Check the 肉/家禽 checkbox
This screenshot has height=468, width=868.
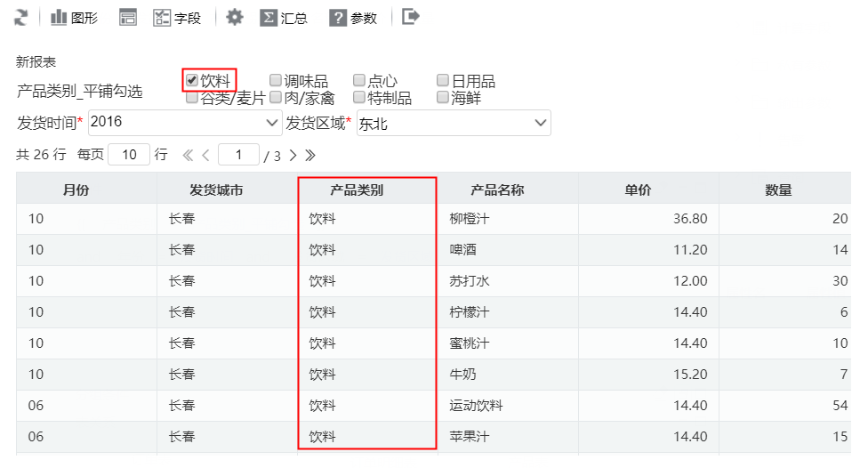tap(275, 98)
